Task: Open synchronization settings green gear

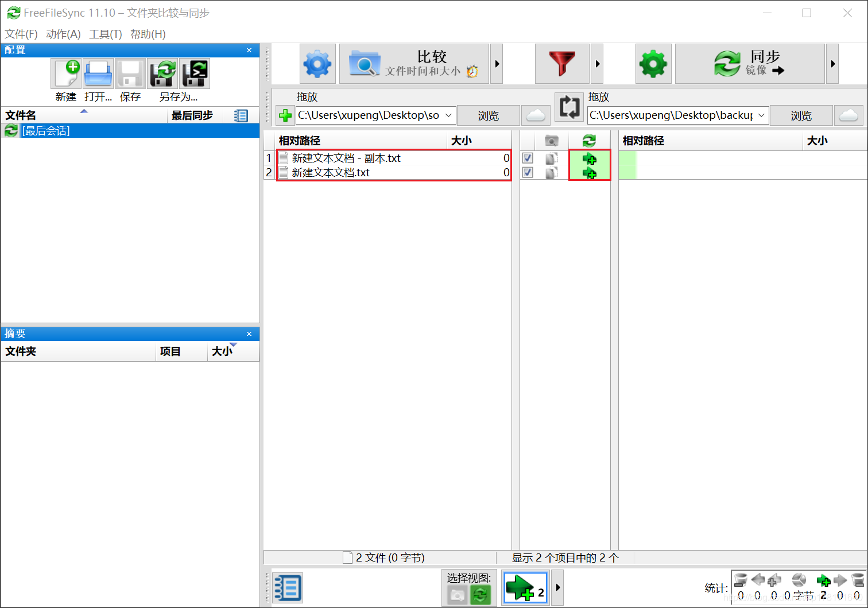Action: (x=653, y=64)
